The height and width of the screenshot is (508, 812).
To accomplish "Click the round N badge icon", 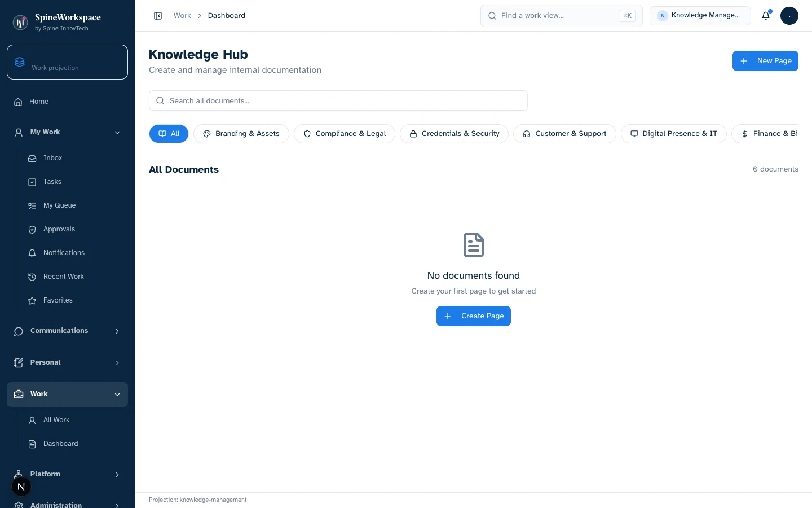I will pos(21,487).
